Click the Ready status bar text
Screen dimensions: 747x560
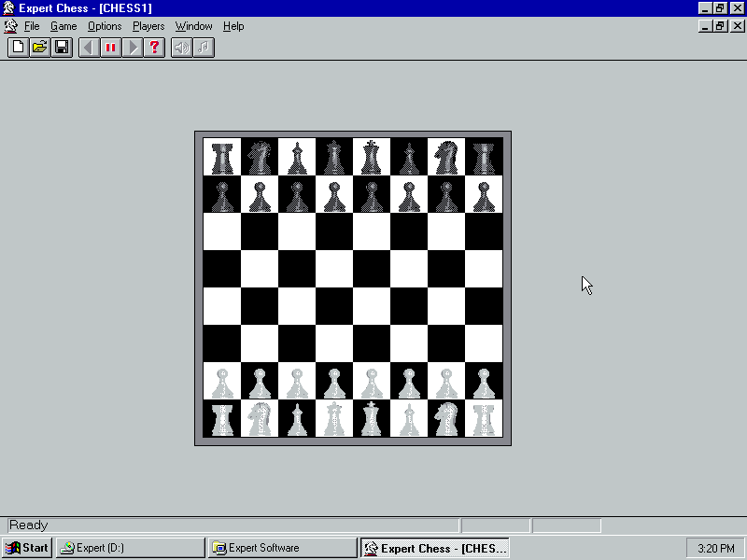click(x=29, y=525)
